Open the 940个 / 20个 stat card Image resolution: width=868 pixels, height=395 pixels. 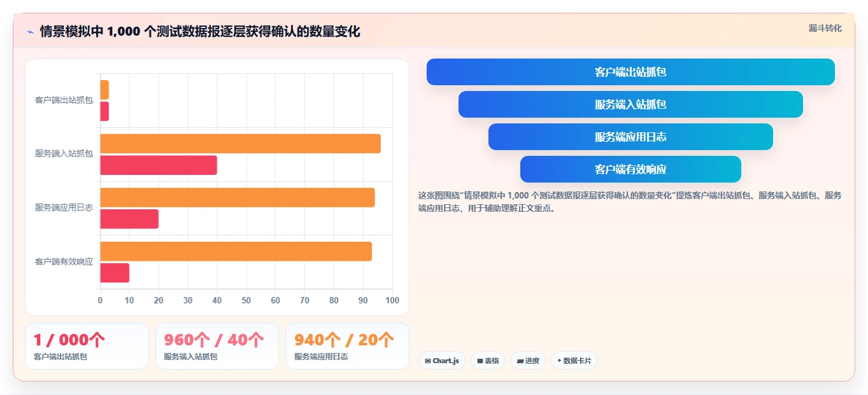[x=347, y=346]
